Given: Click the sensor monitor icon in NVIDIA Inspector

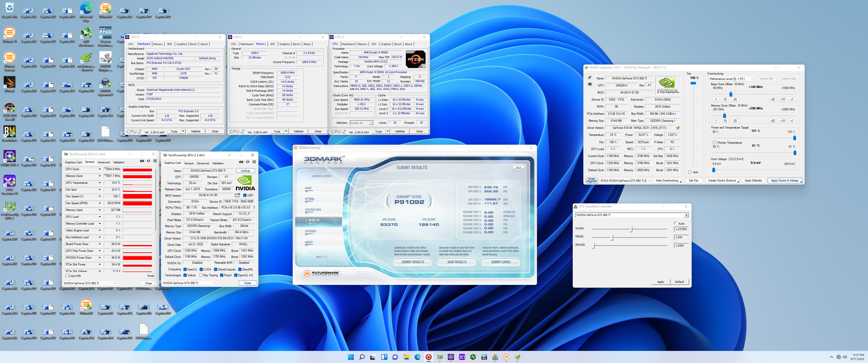Looking at the screenshot, I should tap(590, 84).
